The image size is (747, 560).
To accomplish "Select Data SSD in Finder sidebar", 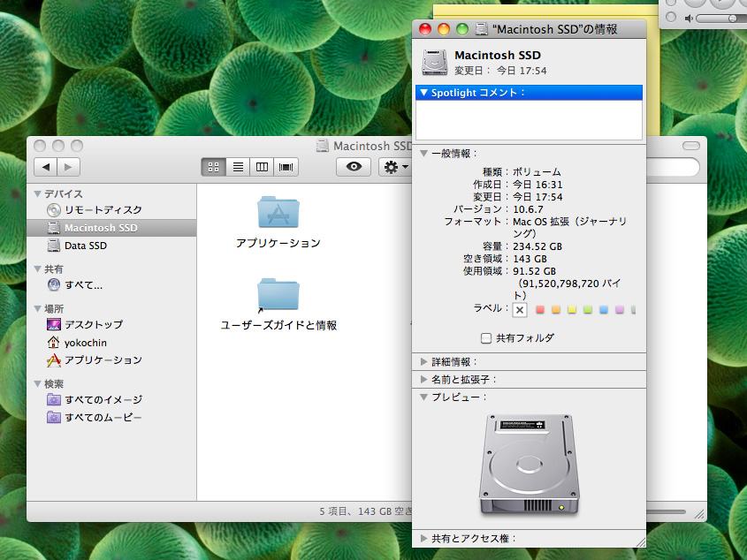I will (111, 246).
